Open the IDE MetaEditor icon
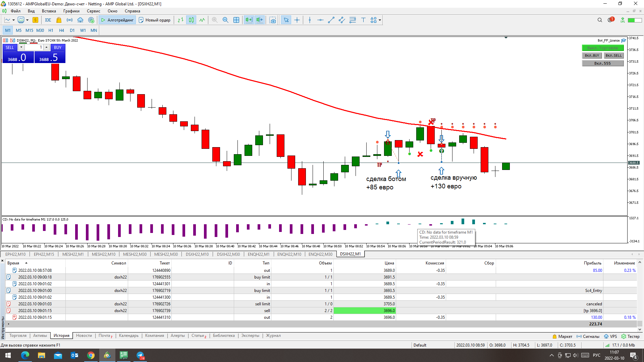The height and width of the screenshot is (362, 644). click(48, 20)
